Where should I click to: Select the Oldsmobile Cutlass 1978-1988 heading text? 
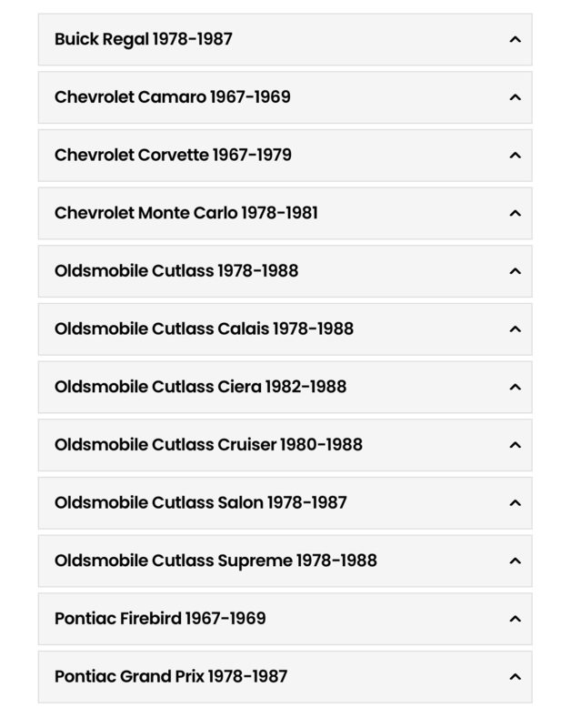(x=176, y=270)
